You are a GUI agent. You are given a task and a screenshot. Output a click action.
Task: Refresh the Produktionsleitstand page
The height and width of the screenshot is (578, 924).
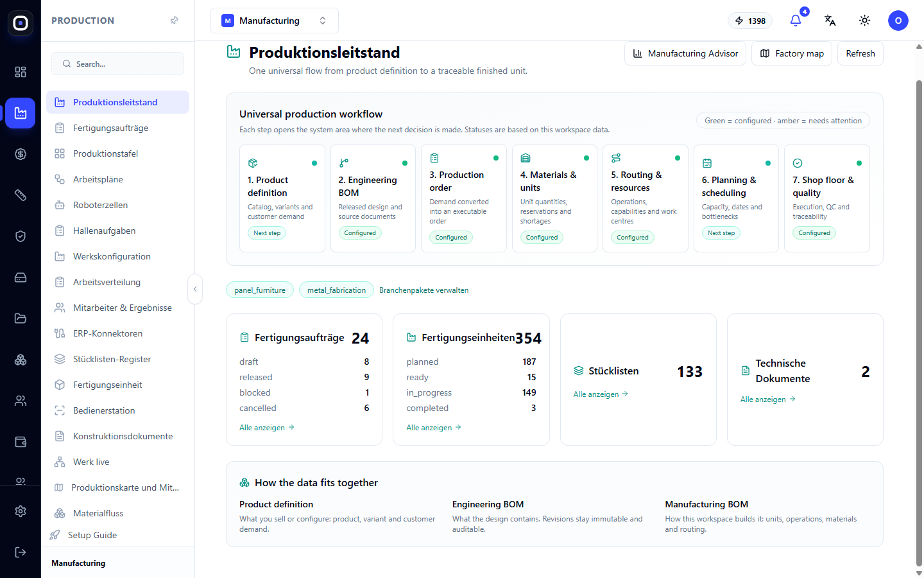point(860,53)
